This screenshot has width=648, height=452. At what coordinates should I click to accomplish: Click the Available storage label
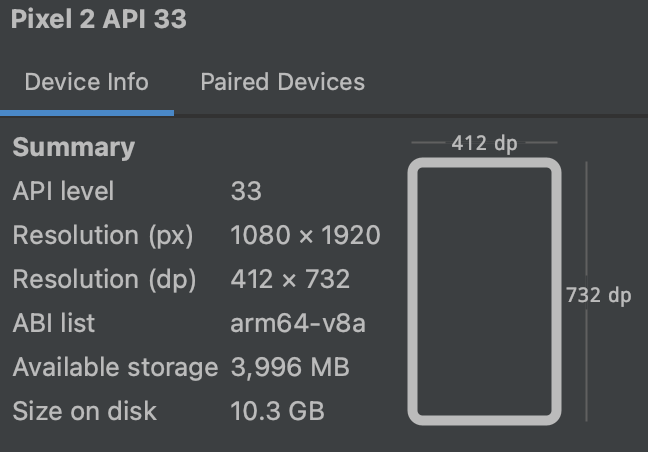point(115,367)
